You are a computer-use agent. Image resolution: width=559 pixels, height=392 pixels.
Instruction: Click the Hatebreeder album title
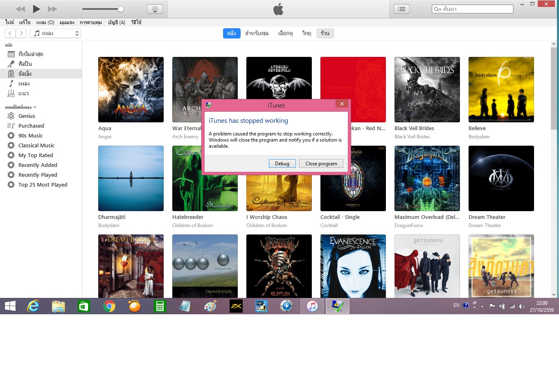[188, 217]
